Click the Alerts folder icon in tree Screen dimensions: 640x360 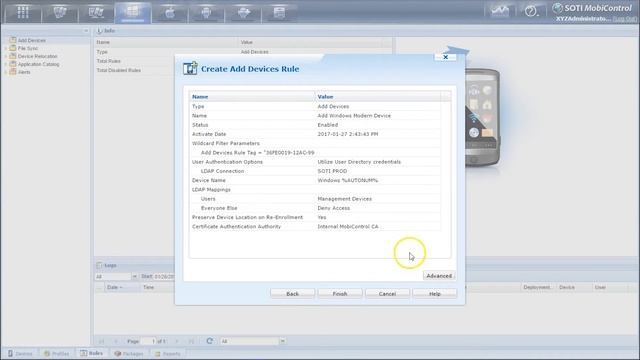click(13, 72)
